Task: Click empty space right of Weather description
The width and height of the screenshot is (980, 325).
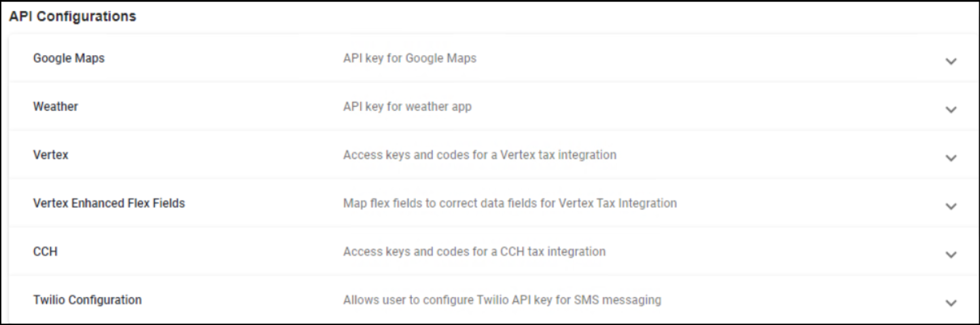Action: point(680,107)
